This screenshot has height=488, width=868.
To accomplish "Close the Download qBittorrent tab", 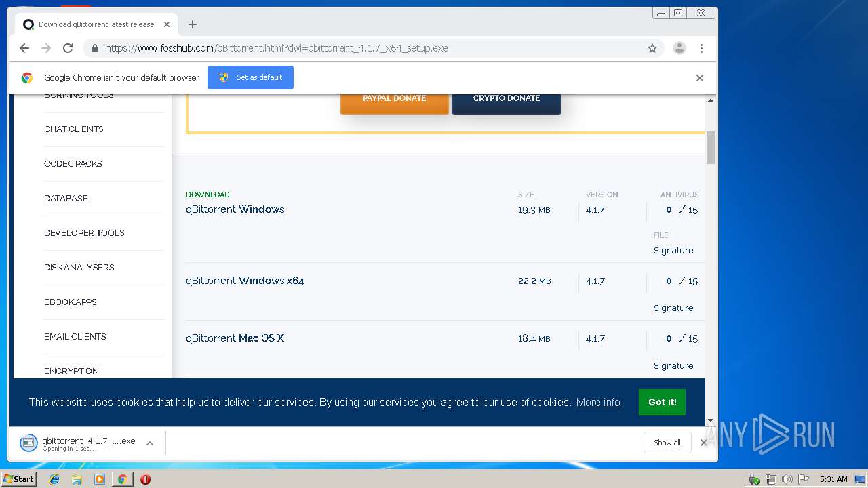I will 167,24.
